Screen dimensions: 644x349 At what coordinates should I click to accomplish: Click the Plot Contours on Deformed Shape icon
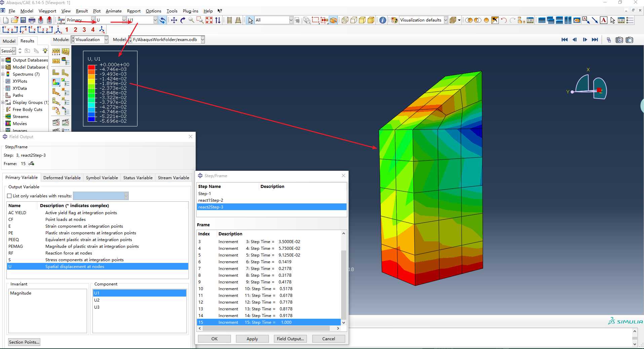[56, 82]
